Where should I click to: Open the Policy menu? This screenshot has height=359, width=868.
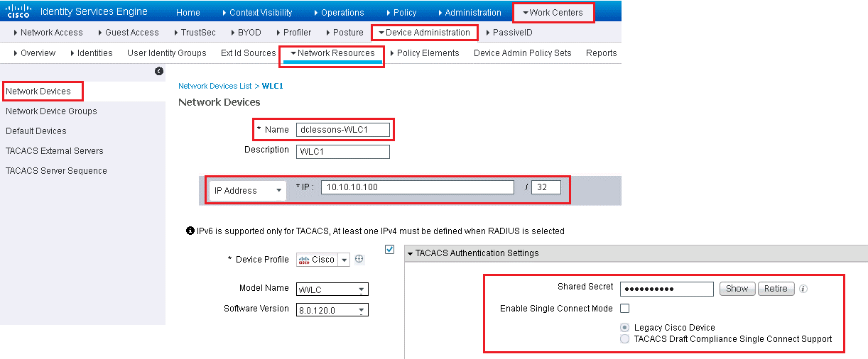click(401, 13)
